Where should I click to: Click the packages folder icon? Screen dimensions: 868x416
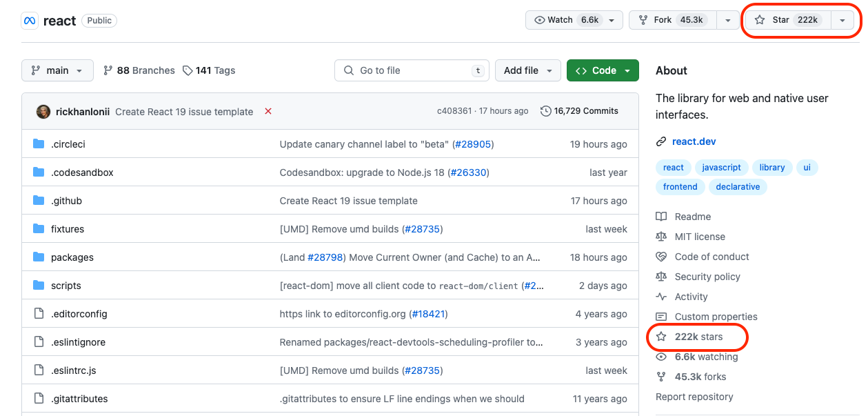pyautogui.click(x=39, y=257)
